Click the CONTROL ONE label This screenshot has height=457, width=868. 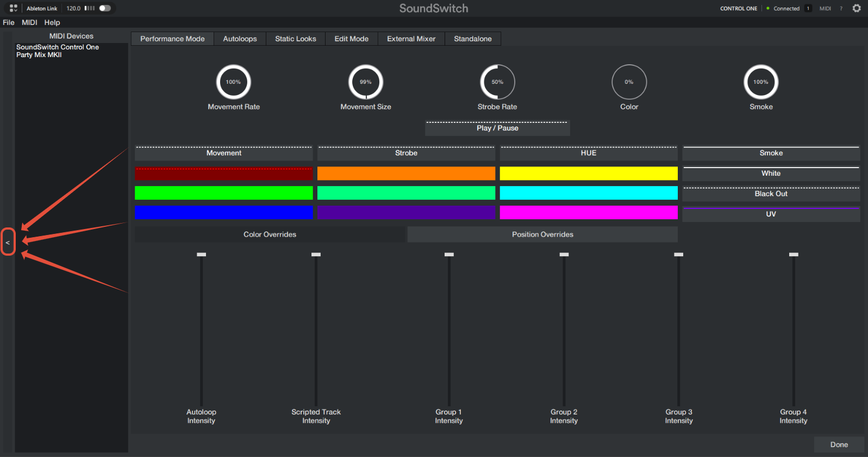pyautogui.click(x=739, y=8)
